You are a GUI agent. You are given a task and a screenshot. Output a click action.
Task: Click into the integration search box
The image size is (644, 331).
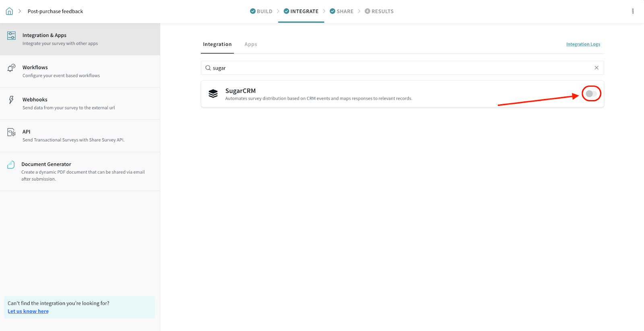[x=402, y=68]
